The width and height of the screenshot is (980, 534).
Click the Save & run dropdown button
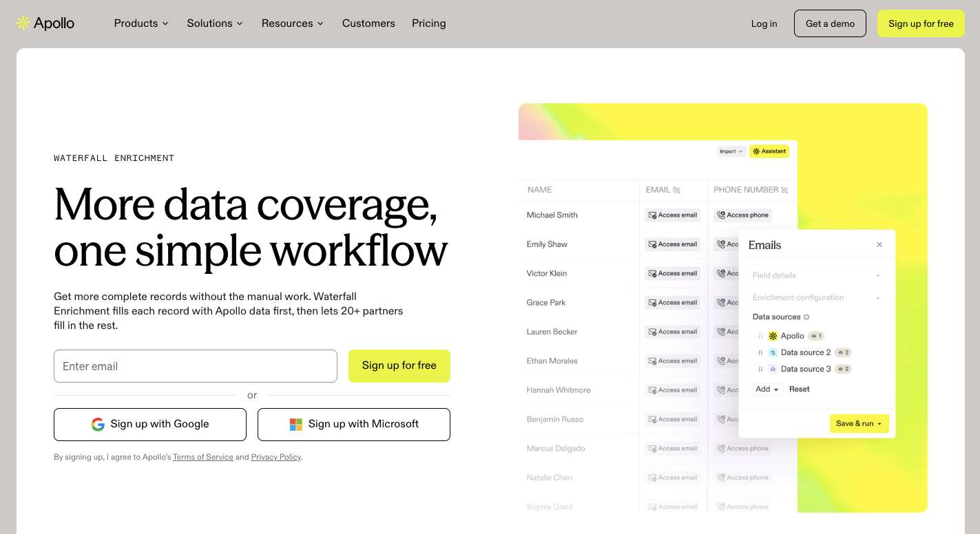point(859,424)
